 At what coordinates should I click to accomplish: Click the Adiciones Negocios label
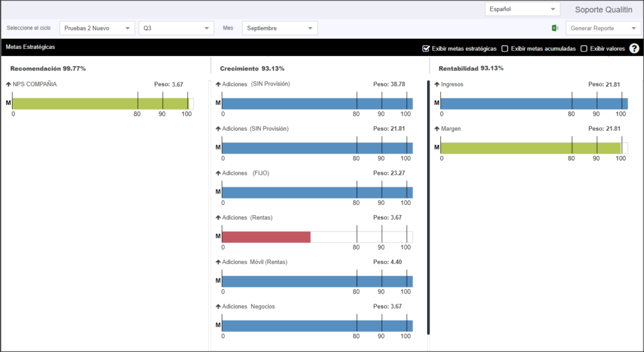[248, 307]
